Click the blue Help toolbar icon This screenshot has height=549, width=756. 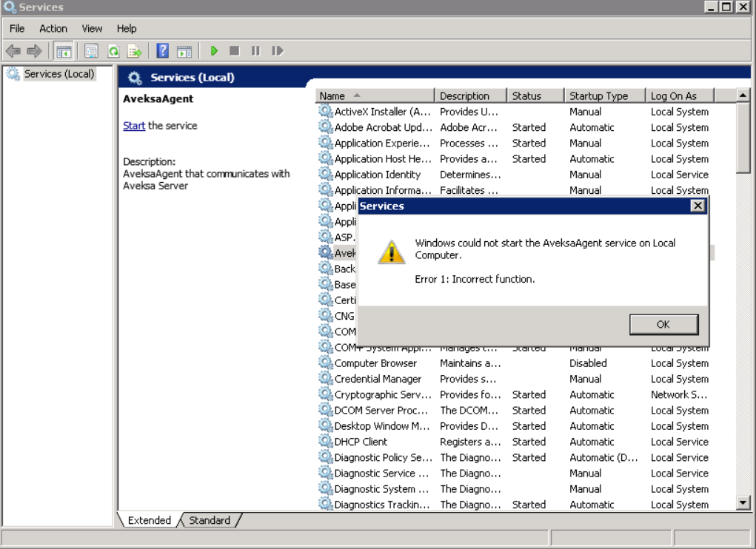tap(163, 51)
